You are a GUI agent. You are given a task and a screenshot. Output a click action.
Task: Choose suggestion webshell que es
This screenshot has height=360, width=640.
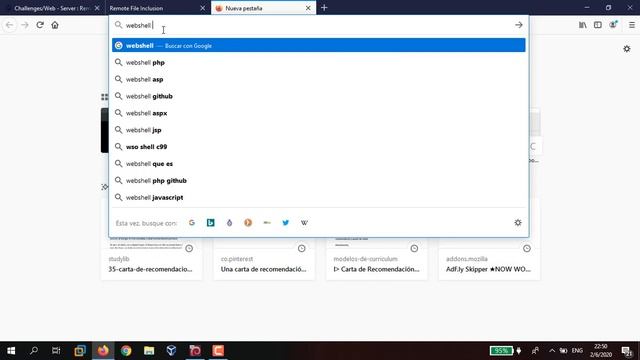pyautogui.click(x=319, y=164)
